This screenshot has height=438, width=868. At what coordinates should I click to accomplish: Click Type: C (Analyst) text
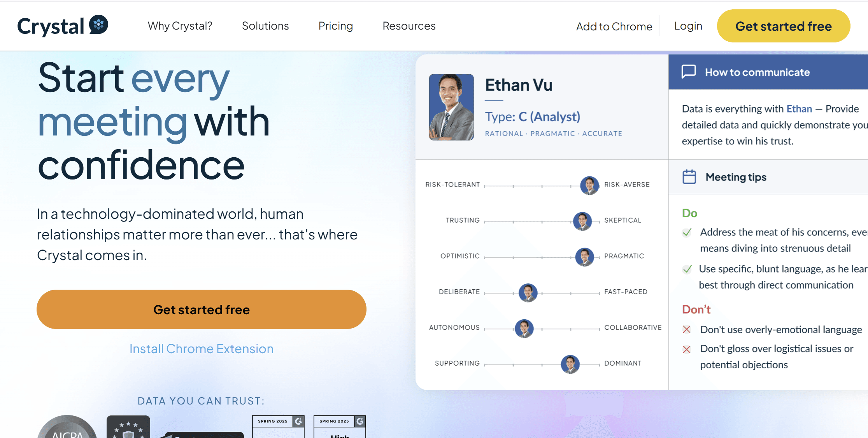click(532, 116)
